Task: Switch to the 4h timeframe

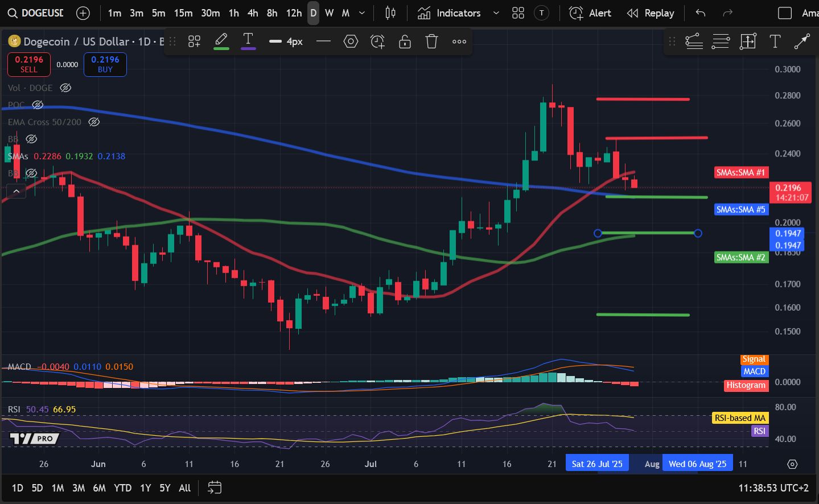Action: (253, 13)
